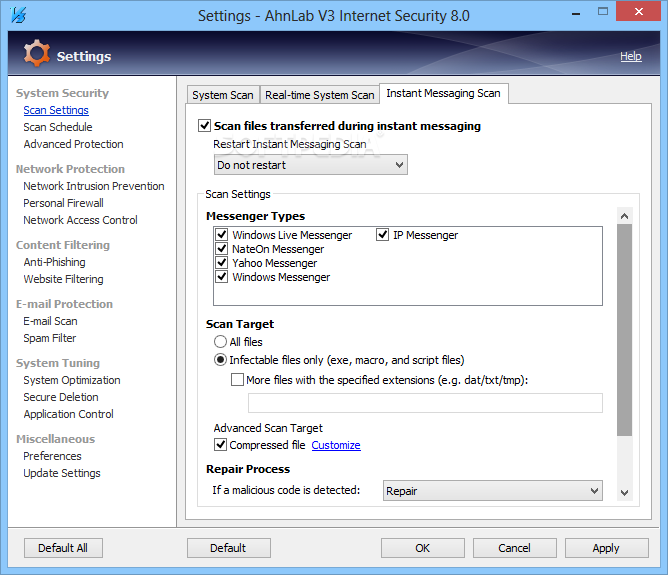This screenshot has height=575, width=668.
Task: Toggle the Windows Messenger checkbox
Action: (x=222, y=276)
